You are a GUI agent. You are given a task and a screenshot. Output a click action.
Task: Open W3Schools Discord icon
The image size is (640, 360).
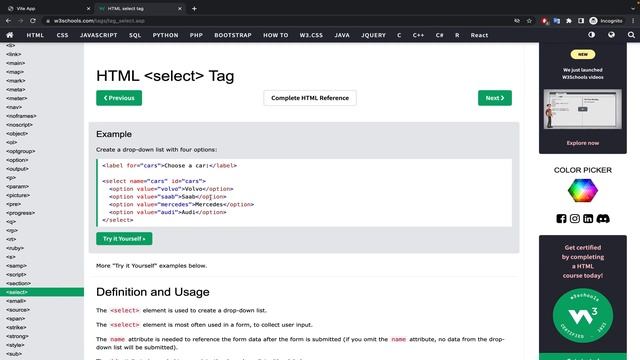pyautogui.click(x=603, y=219)
